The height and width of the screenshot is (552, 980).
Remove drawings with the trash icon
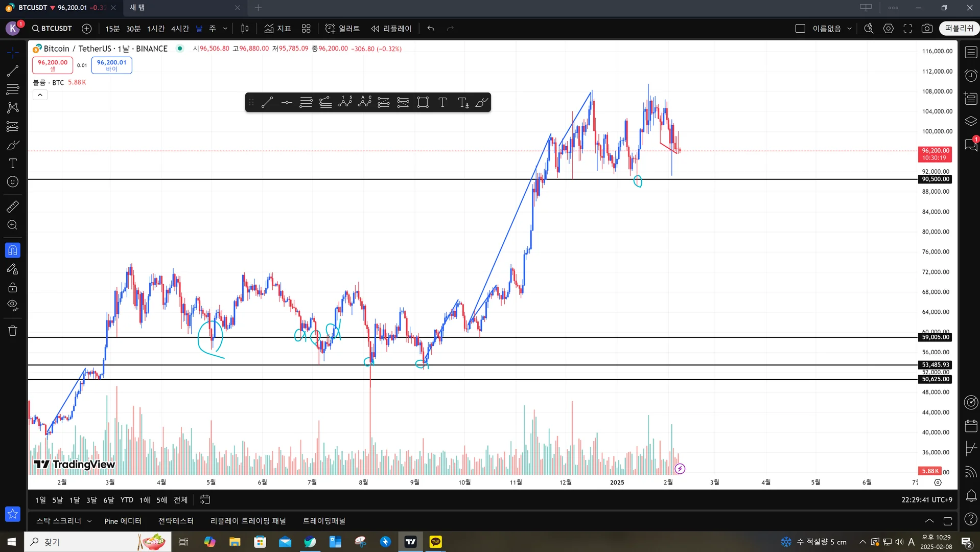point(13,331)
